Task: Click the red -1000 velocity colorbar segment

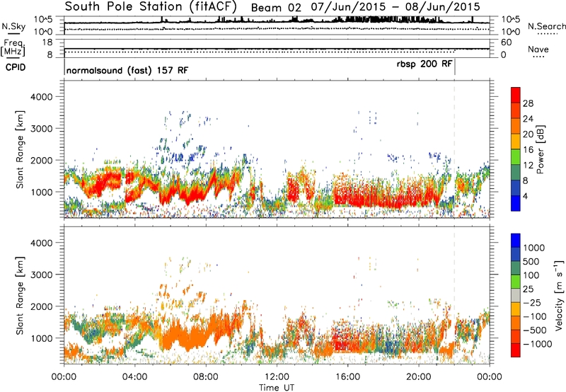Action: pyautogui.click(x=516, y=350)
